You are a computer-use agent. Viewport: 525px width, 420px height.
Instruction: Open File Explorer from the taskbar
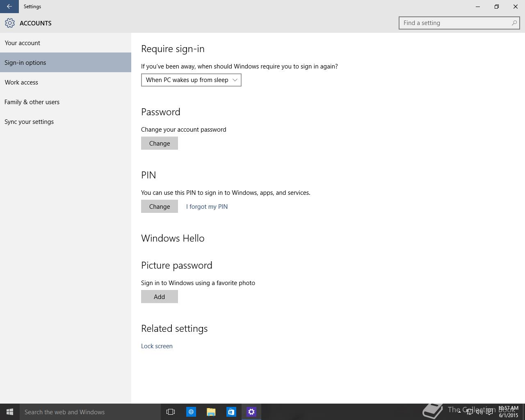click(211, 412)
